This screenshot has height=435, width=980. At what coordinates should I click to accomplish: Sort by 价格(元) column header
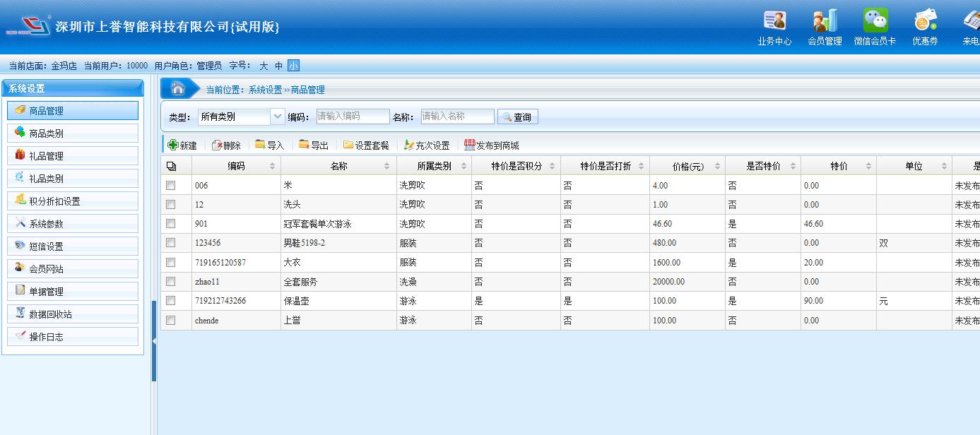pos(717,166)
